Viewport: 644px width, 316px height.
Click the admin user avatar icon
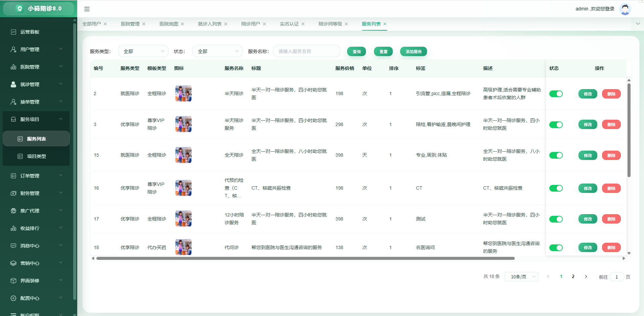(x=625, y=9)
